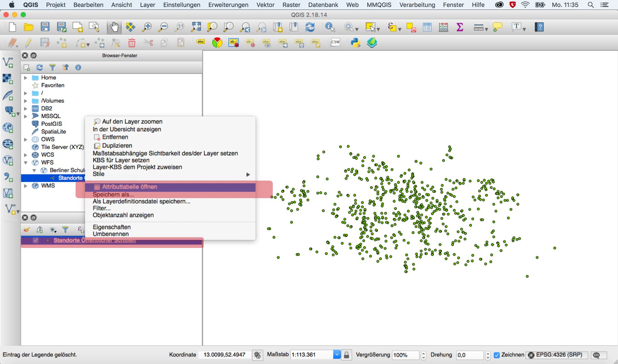The height and width of the screenshot is (364, 618).
Task: Open project using the yellow folder icon
Action: tap(29, 27)
